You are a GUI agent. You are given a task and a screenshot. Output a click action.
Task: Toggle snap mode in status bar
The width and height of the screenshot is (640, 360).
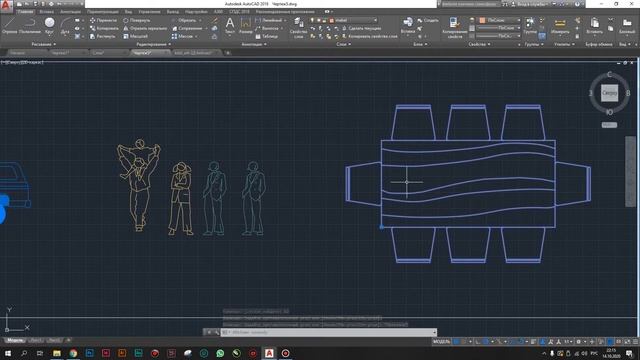pyautogui.click(x=464, y=342)
